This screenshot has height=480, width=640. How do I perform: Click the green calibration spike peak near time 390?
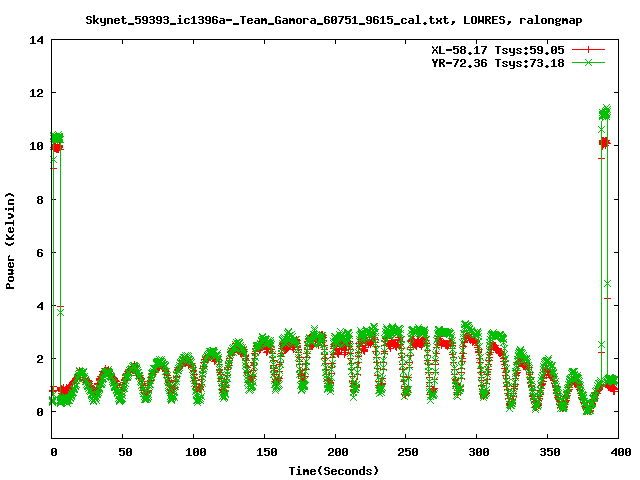pyautogui.click(x=604, y=113)
